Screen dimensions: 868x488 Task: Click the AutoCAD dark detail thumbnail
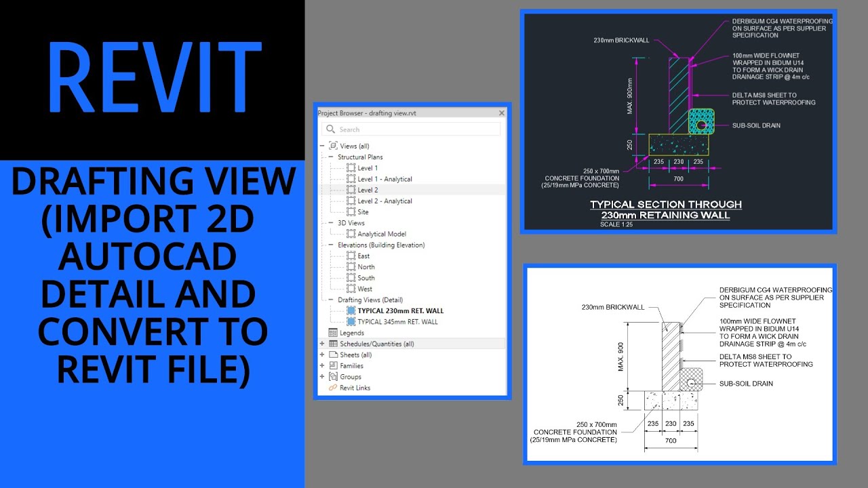pos(678,121)
